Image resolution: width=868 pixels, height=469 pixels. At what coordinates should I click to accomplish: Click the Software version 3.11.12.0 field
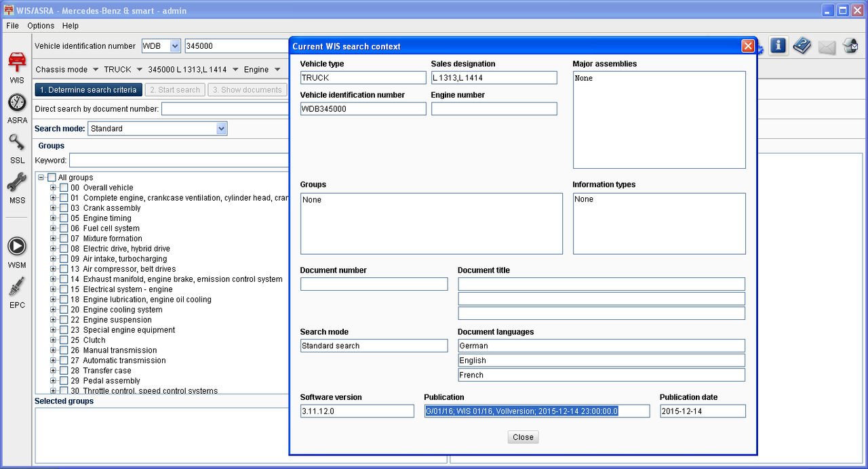coord(357,411)
